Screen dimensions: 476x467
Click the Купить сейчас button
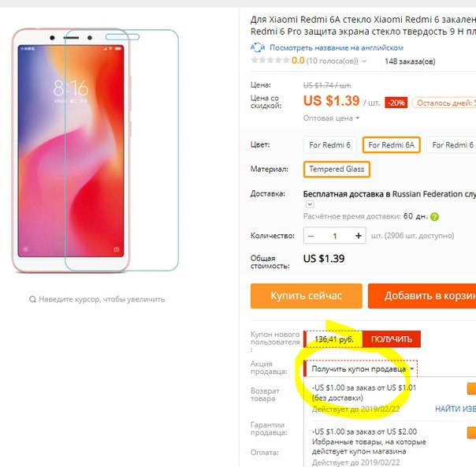(307, 296)
